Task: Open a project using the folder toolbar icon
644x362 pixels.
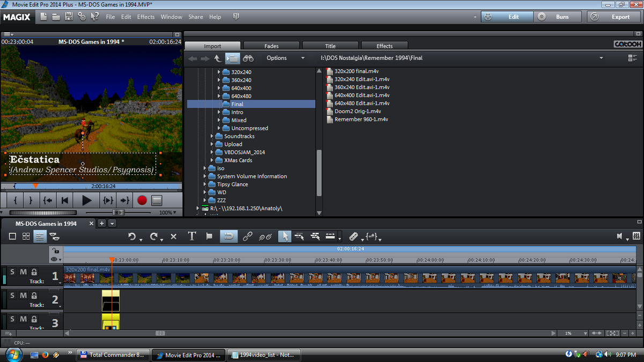Action: tap(56, 17)
